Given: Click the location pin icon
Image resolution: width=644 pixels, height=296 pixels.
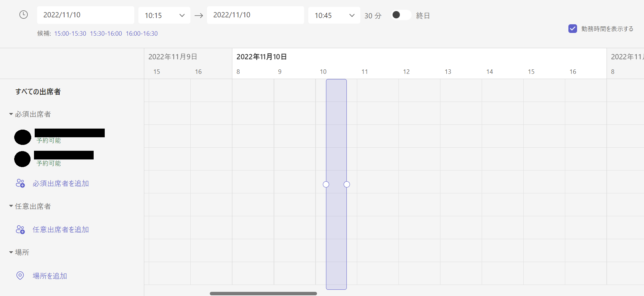Looking at the screenshot, I should click(20, 276).
